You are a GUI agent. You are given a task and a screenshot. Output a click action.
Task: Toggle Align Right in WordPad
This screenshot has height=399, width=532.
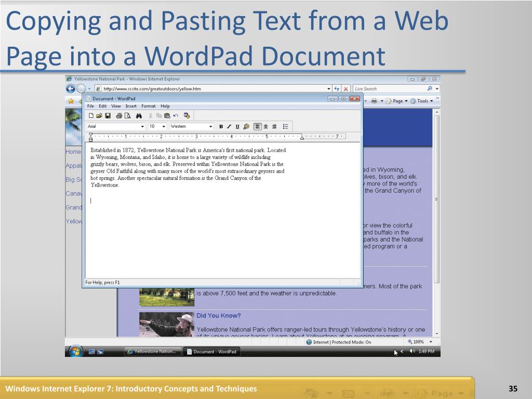[274, 127]
